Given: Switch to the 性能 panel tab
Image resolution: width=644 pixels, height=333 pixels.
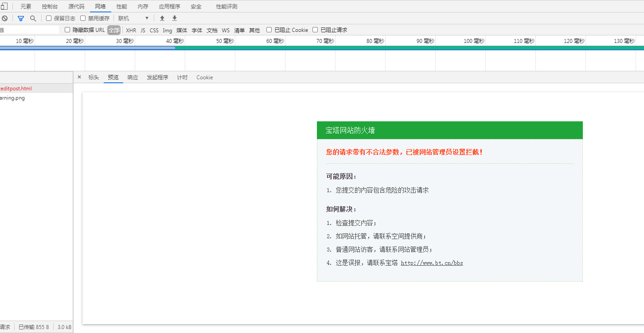Looking at the screenshot, I should pyautogui.click(x=121, y=7).
